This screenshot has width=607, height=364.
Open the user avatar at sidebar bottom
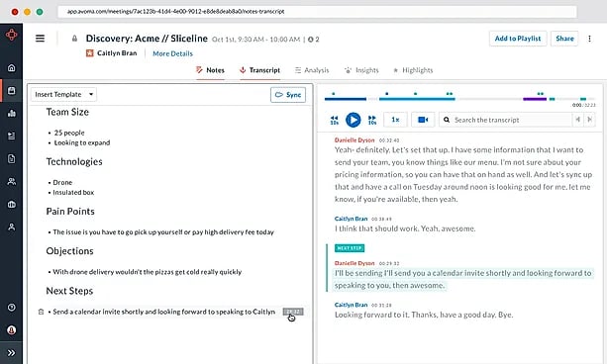12,330
